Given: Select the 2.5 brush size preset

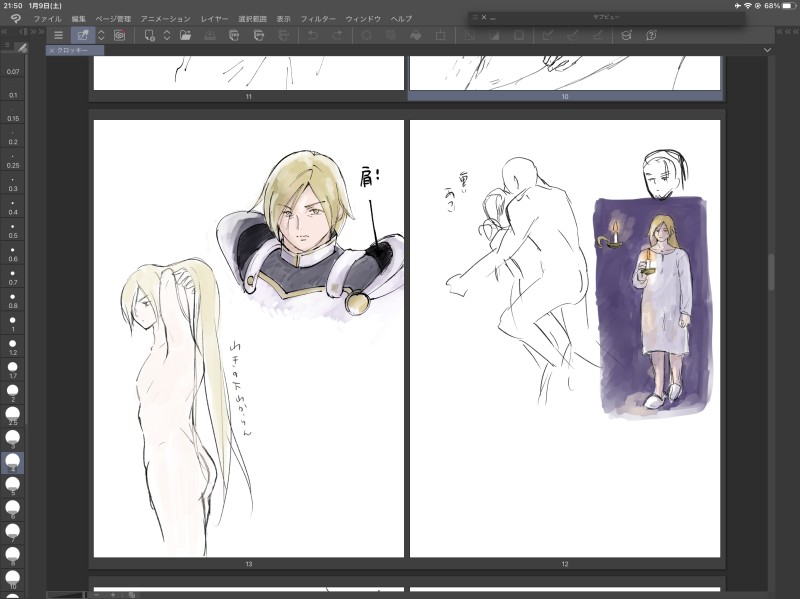Looking at the screenshot, I should (x=13, y=415).
